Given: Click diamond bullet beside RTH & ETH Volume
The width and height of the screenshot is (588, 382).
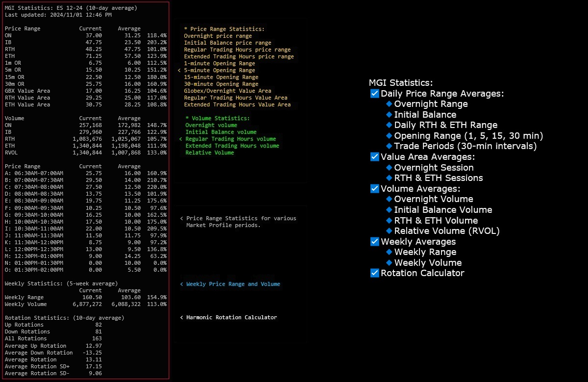Looking at the screenshot, I should pos(389,220).
